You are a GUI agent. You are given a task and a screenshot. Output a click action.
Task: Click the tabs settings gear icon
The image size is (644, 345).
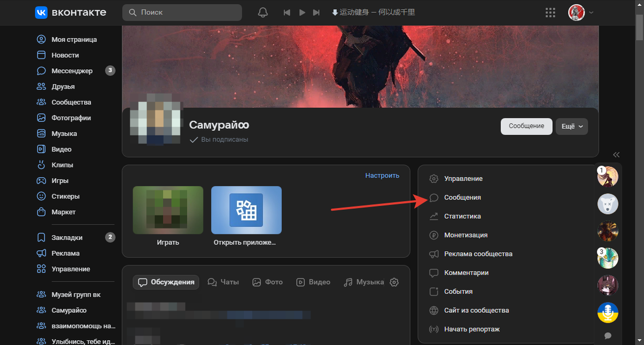tap(394, 282)
